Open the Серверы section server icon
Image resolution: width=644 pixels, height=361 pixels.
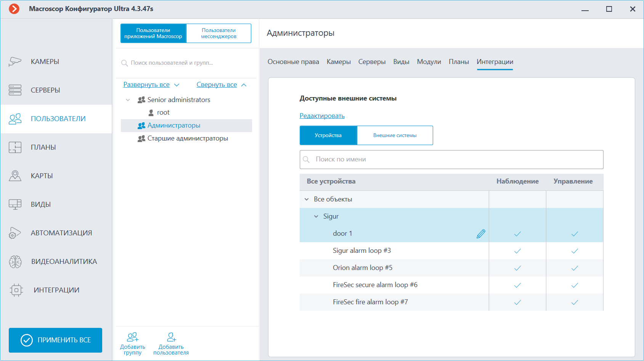coord(15,90)
